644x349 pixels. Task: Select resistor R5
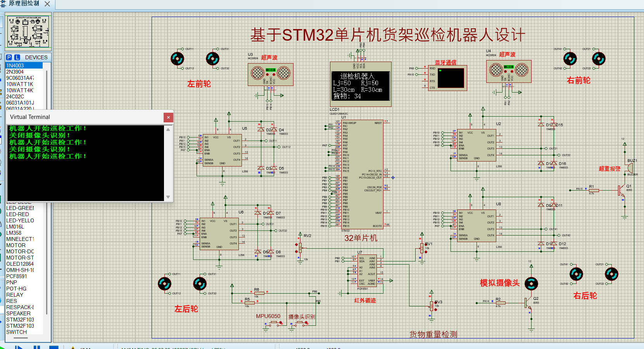click(250, 303)
